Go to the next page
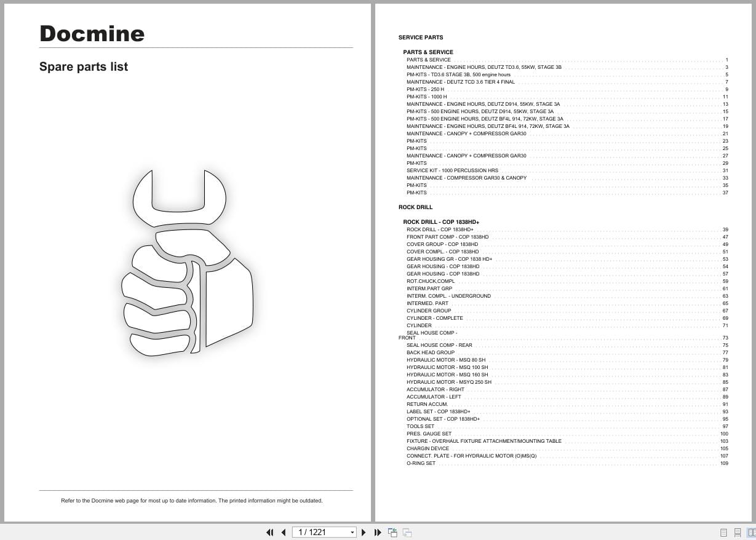This screenshot has height=540, width=756. click(364, 533)
